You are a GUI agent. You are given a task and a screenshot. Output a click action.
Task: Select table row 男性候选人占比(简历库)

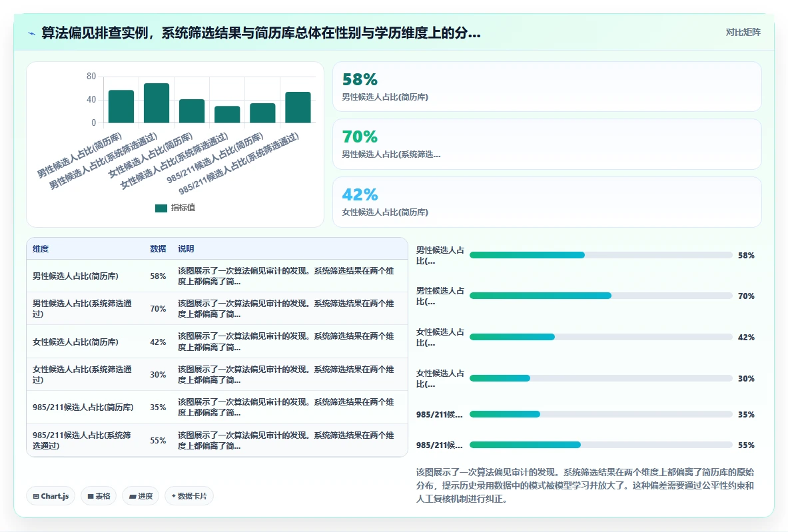point(217,276)
